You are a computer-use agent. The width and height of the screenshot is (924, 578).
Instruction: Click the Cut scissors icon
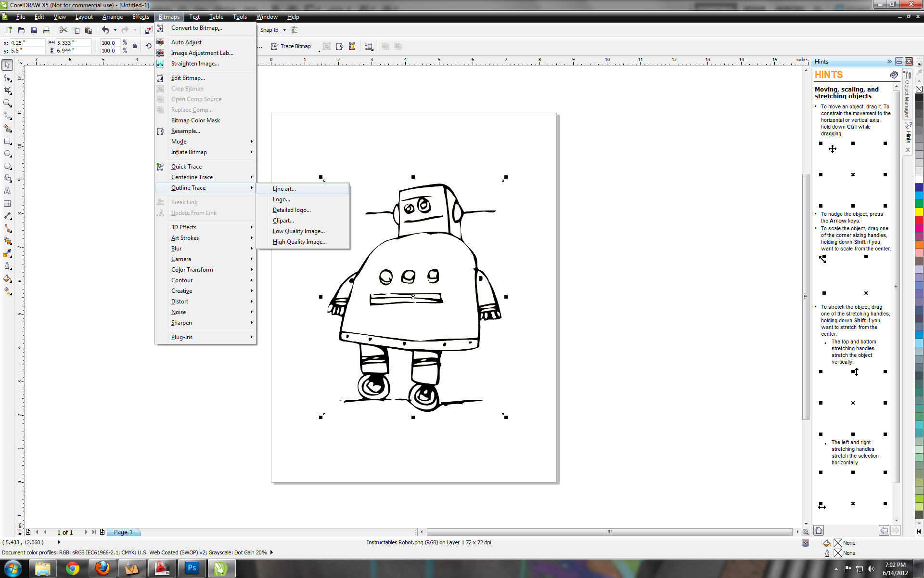(63, 30)
